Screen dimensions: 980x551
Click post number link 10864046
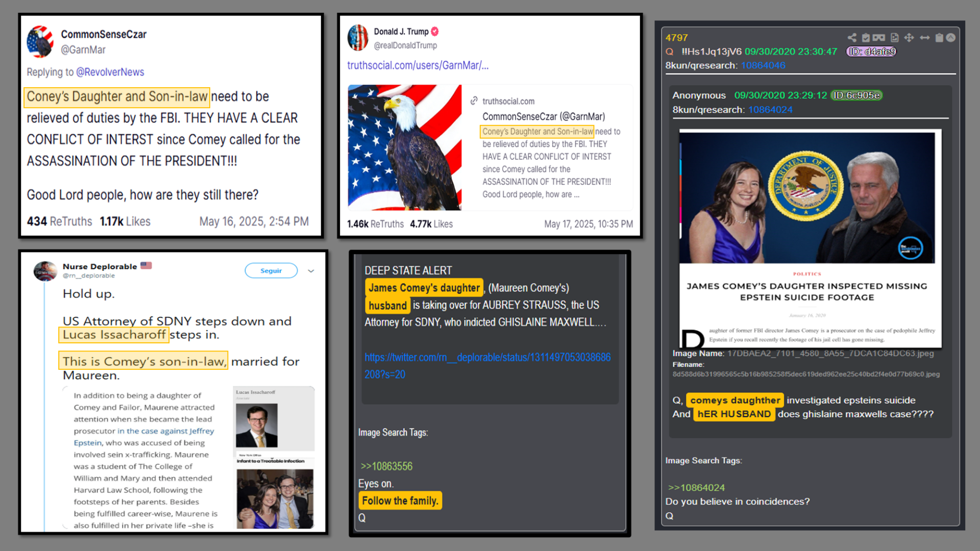pyautogui.click(x=763, y=65)
